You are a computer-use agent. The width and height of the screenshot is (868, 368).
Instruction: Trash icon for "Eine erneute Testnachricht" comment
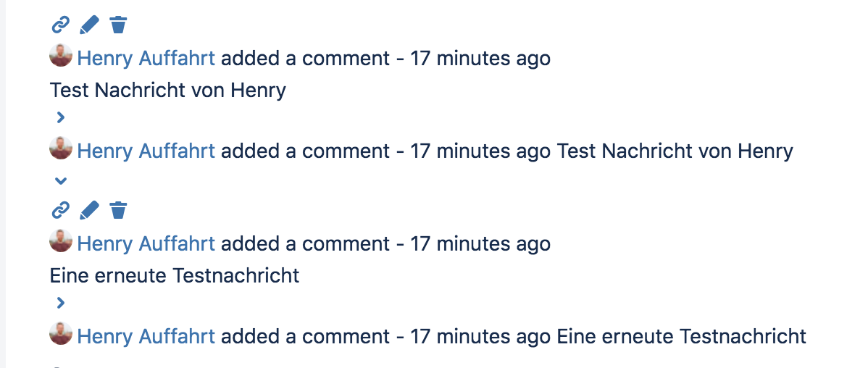(x=118, y=210)
